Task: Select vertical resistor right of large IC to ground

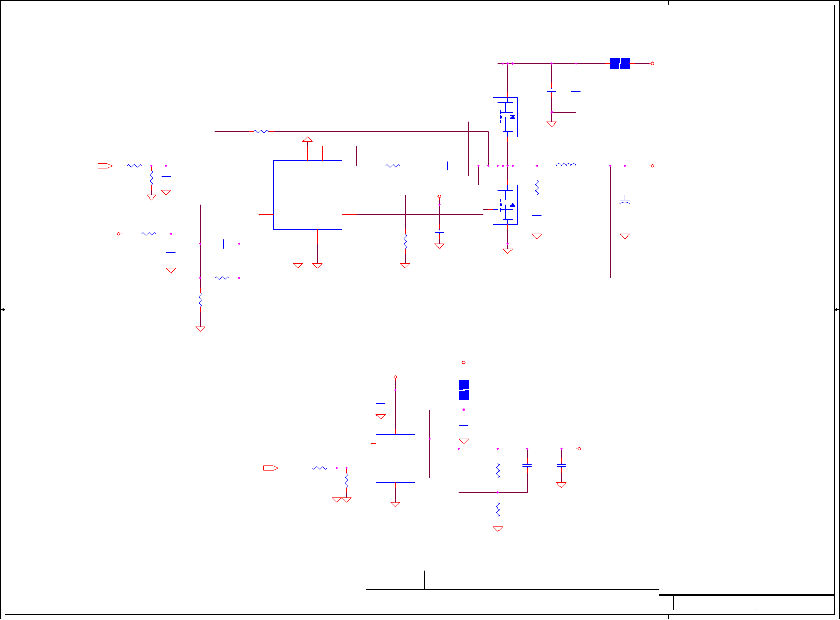Action: pyautogui.click(x=405, y=242)
